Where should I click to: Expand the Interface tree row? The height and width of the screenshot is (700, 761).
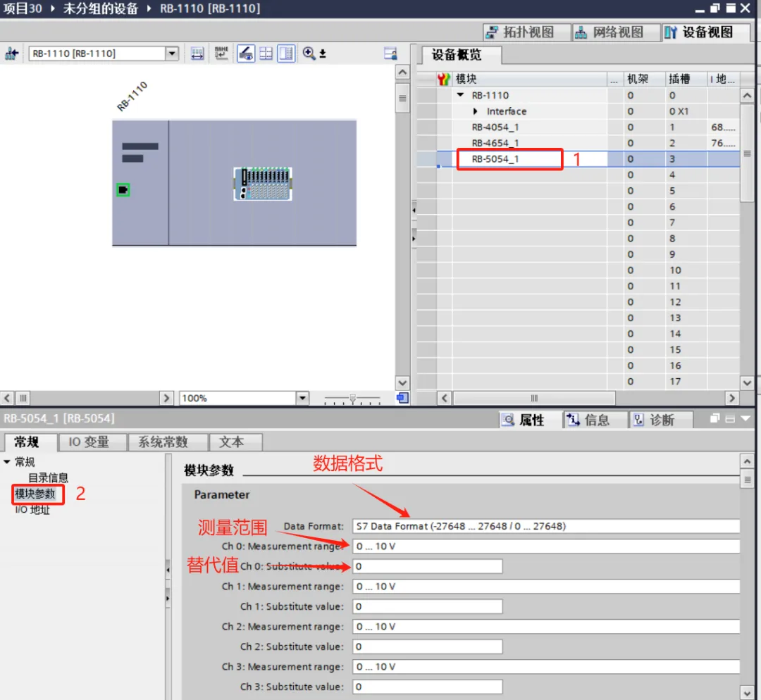coord(476,111)
